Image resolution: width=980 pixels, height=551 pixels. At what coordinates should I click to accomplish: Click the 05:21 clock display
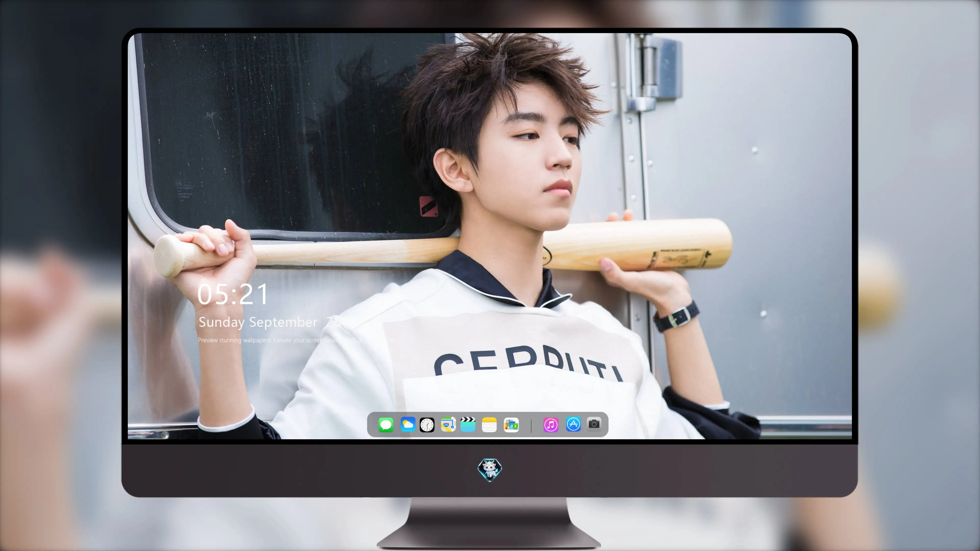[x=232, y=294]
